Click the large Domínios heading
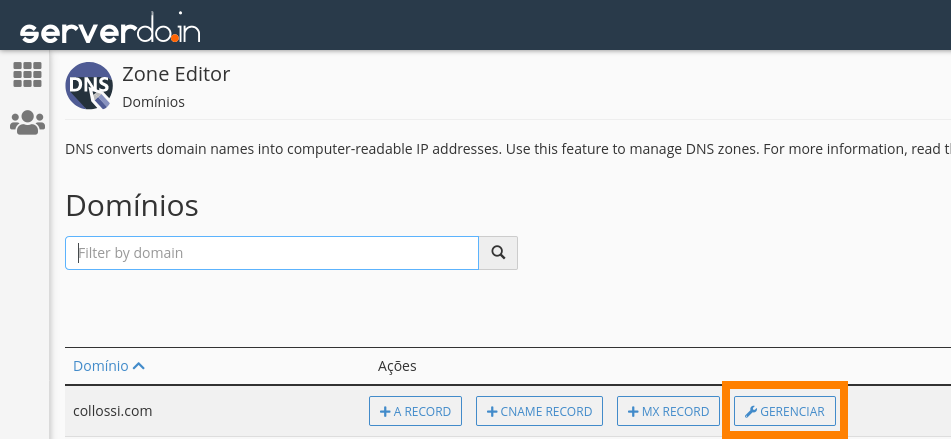The height and width of the screenshot is (439, 951). tap(132, 206)
